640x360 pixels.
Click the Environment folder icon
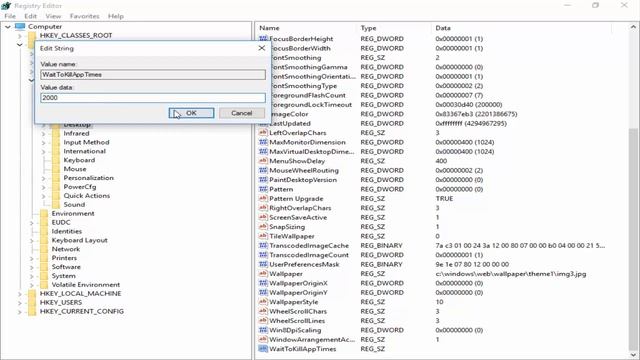point(44,213)
